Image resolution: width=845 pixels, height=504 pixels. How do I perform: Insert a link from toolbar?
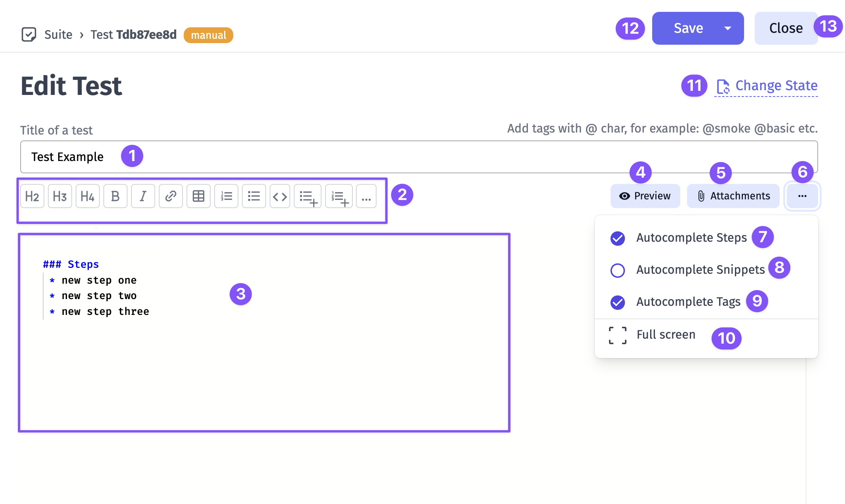click(171, 196)
